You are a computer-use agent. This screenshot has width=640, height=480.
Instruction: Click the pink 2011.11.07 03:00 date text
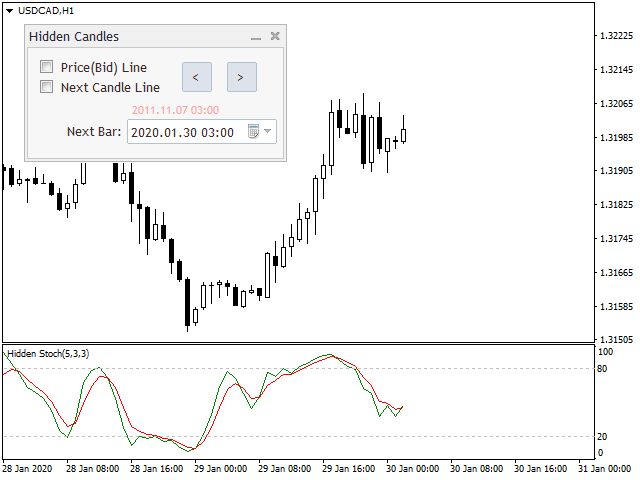click(176, 110)
